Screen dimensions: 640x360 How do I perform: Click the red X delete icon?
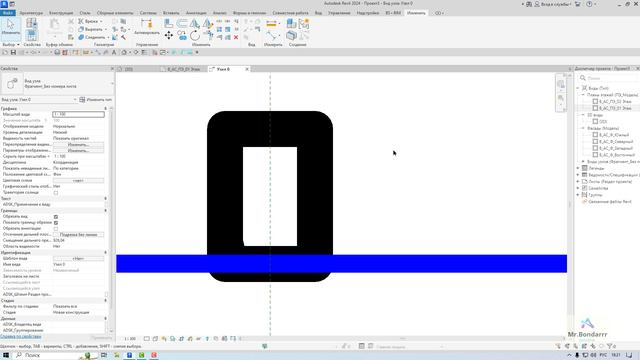(x=236, y=37)
